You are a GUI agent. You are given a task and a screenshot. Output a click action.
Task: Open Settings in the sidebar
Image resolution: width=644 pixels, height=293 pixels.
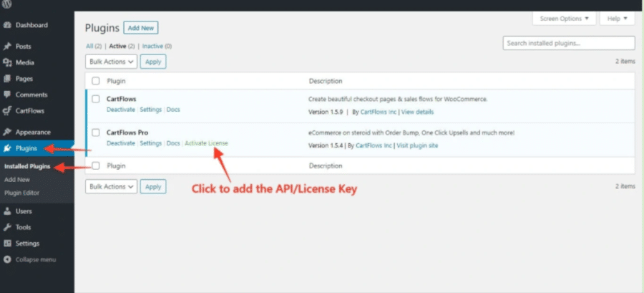point(27,244)
